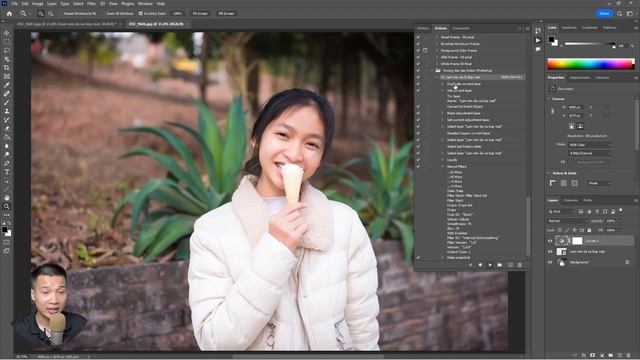Switch to the Adjustments tab
This screenshot has width=640, height=360.
pyautogui.click(x=580, y=78)
